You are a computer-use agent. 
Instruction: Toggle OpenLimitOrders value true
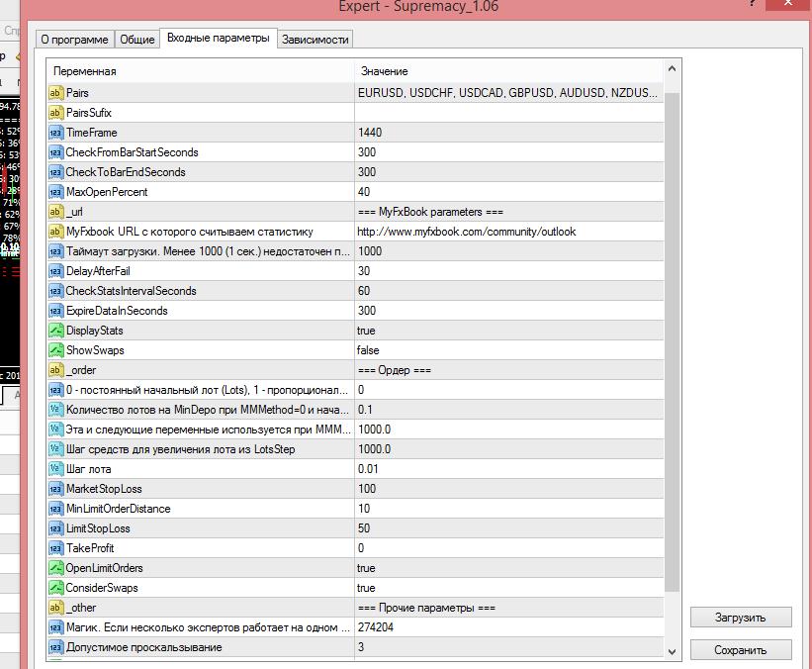tap(509, 568)
